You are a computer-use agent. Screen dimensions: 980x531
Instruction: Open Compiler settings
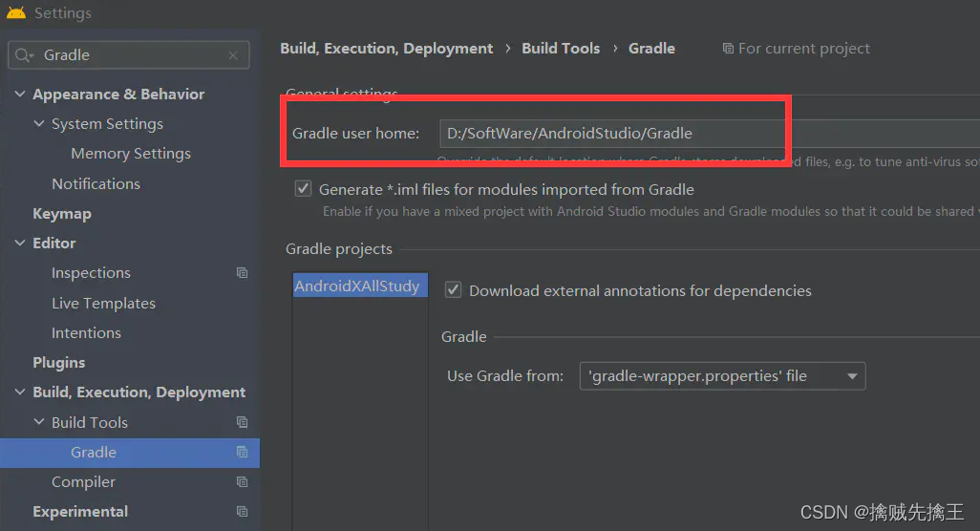point(83,481)
